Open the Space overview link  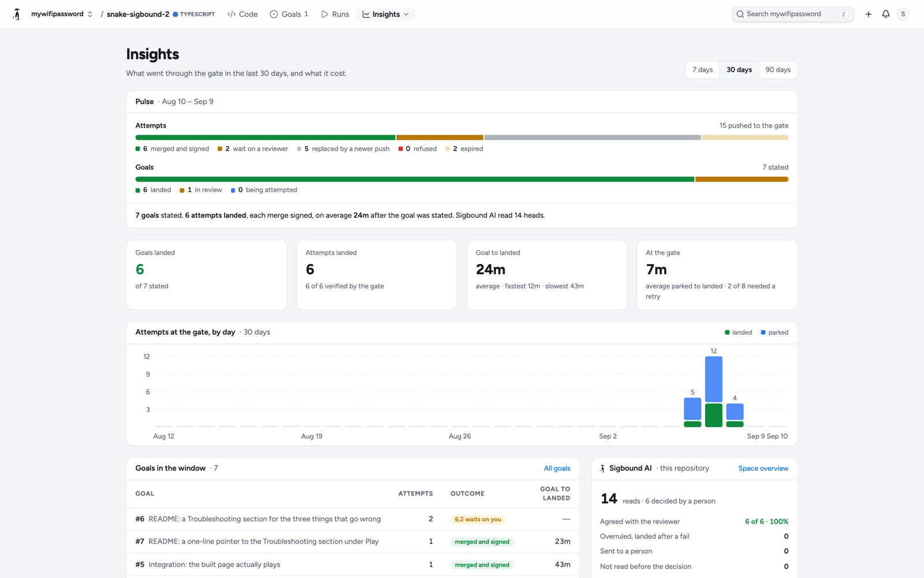[x=763, y=469]
